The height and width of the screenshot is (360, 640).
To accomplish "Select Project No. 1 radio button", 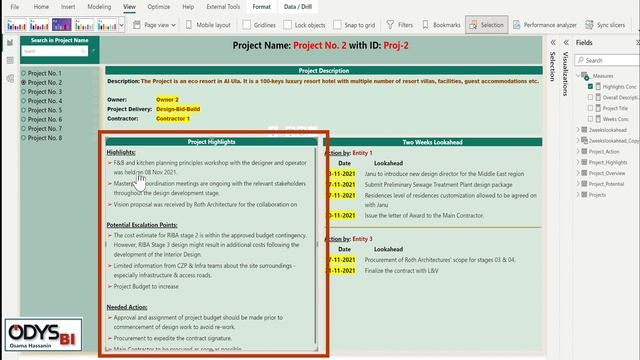I will click(23, 73).
